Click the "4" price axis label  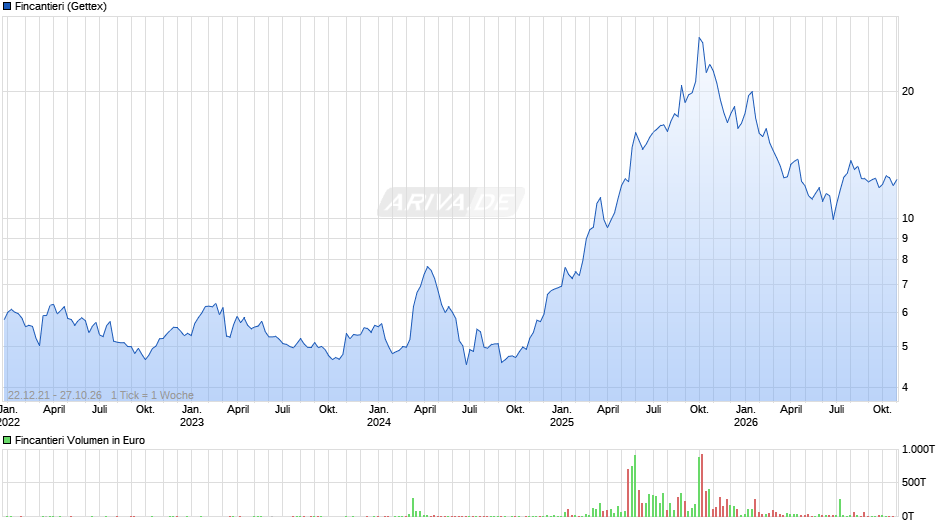(905, 387)
